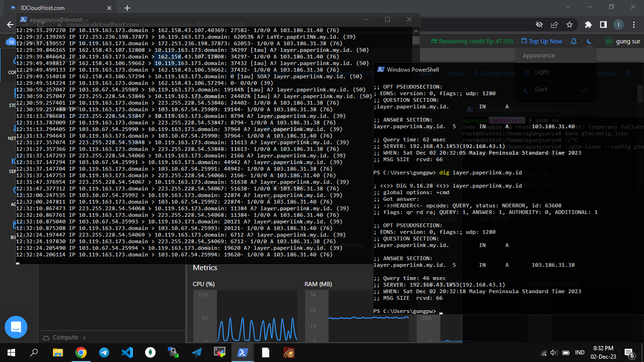Open Chrome three-dot menu
The height and width of the screenshot is (362, 644).
(634, 25)
